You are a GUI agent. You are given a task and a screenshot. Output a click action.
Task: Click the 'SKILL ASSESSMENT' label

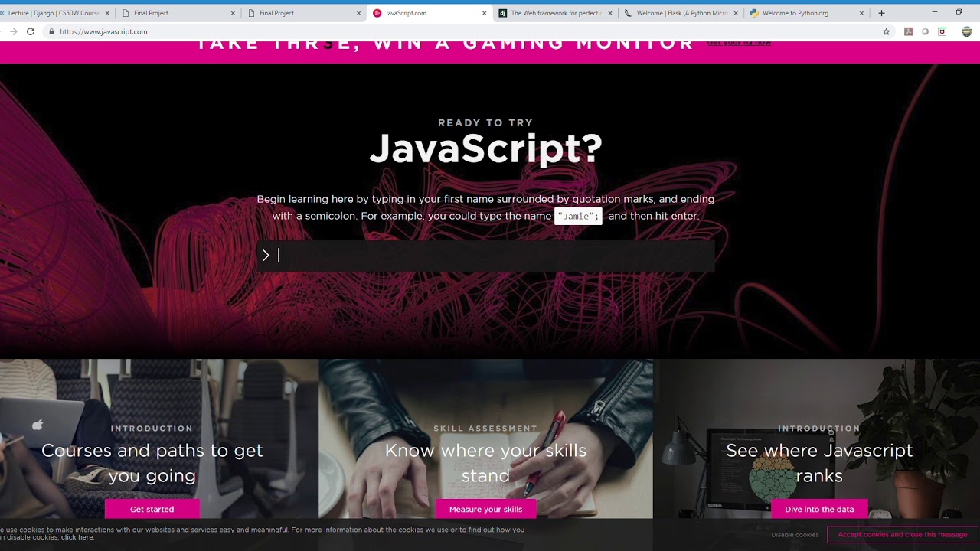pos(485,429)
